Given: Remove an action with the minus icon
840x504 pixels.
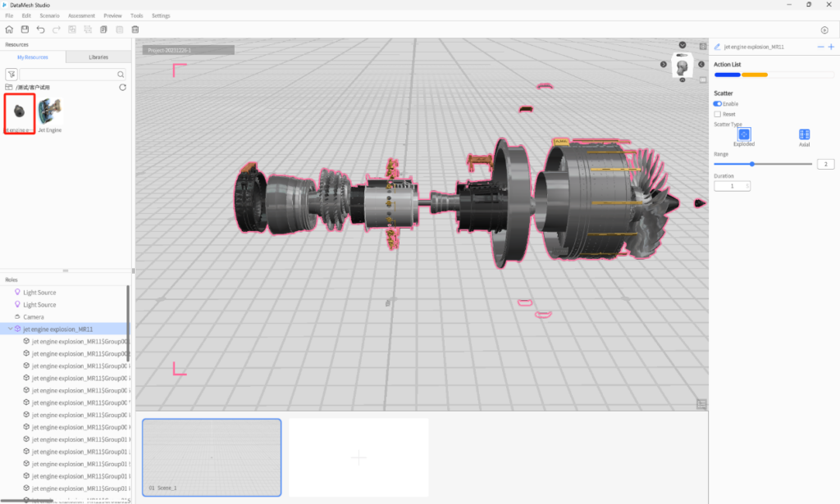Looking at the screenshot, I should point(820,47).
